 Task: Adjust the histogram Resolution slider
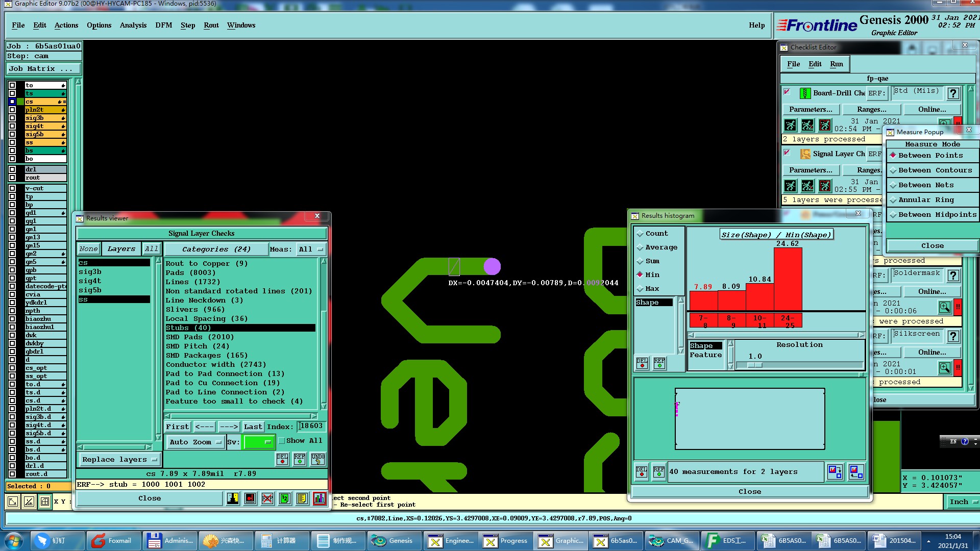(x=755, y=365)
